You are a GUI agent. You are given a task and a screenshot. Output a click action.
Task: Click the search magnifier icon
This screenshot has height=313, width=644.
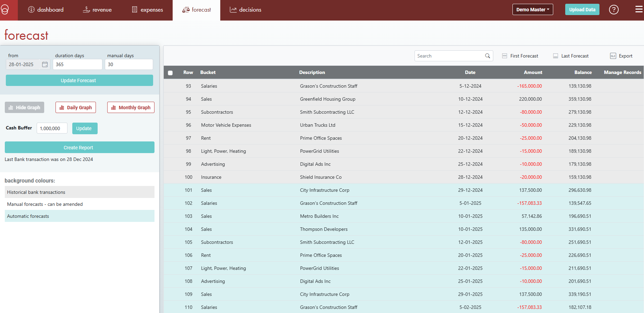point(487,56)
